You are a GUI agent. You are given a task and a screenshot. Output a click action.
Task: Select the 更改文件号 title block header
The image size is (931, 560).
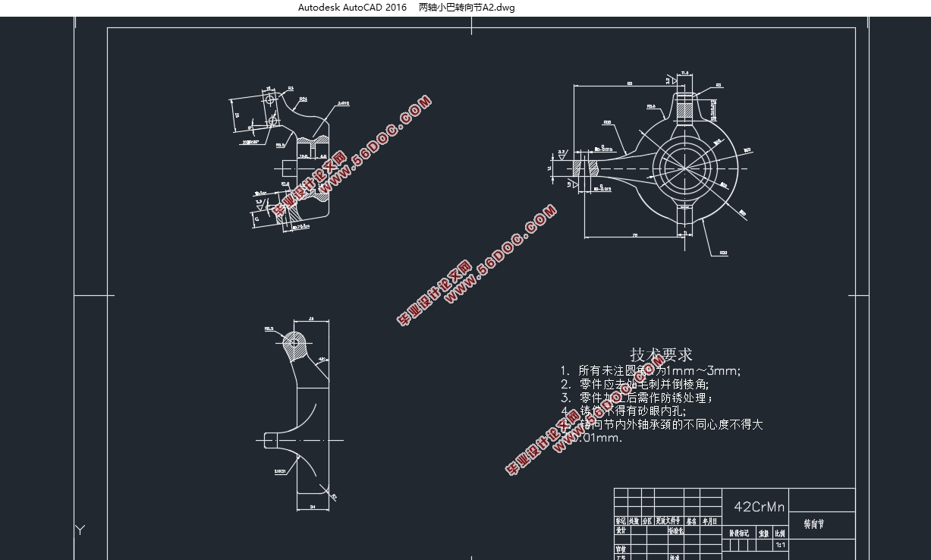tap(668, 521)
